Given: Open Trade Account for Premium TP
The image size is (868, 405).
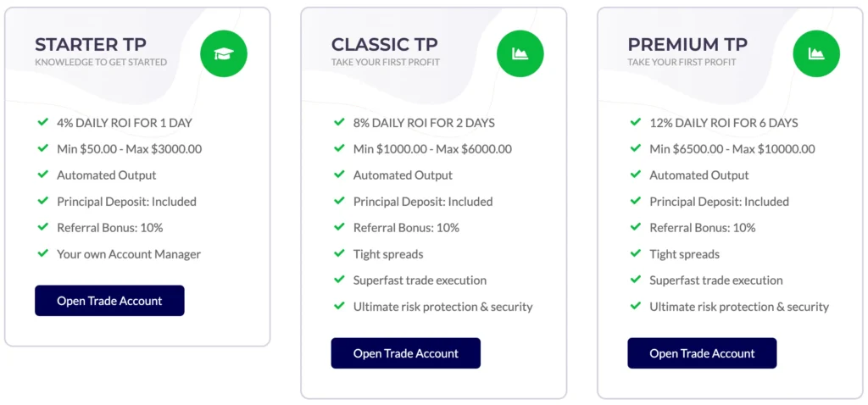Looking at the screenshot, I should coord(702,353).
